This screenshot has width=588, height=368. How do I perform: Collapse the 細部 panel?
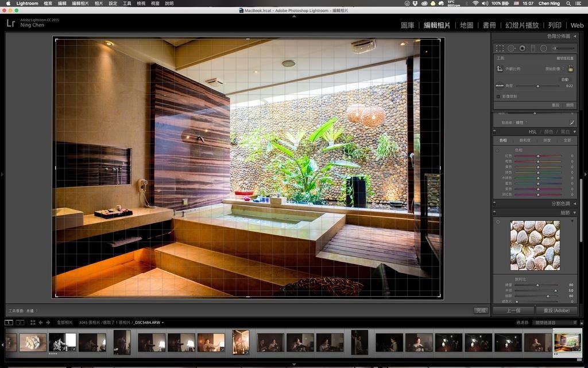(574, 213)
